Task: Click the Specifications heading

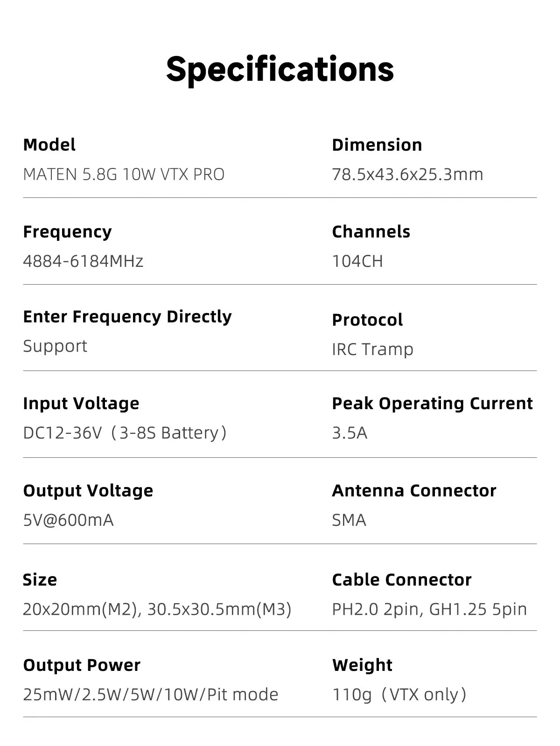Action: (x=280, y=69)
